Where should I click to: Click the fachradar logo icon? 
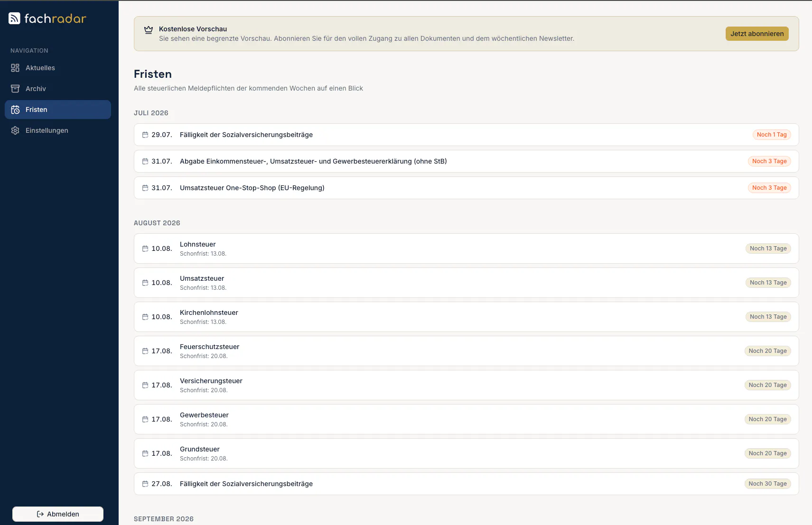pos(14,18)
